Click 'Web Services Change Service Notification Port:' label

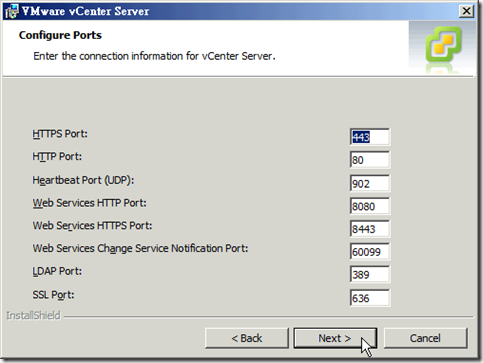pos(140,249)
